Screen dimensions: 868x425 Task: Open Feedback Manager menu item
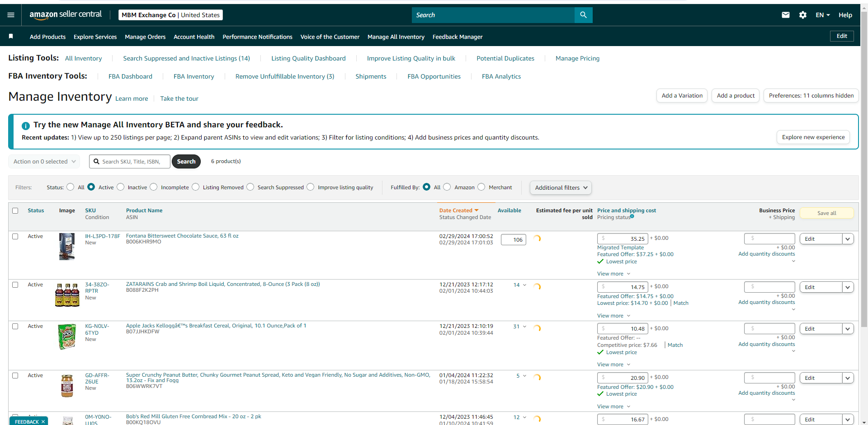click(458, 37)
